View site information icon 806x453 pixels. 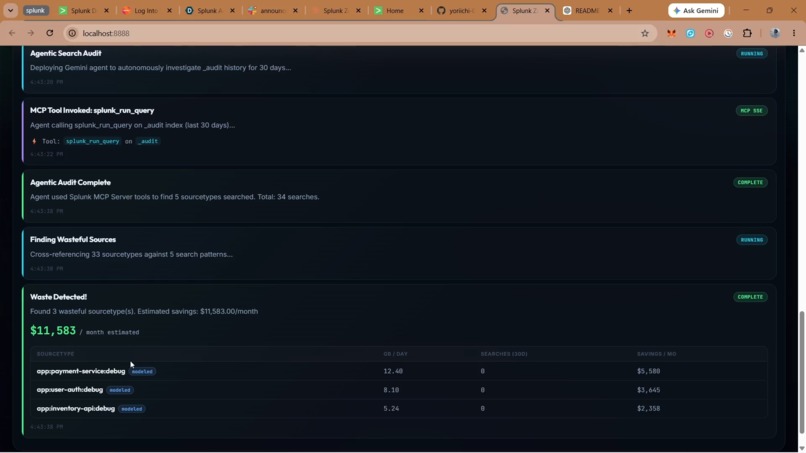click(72, 33)
